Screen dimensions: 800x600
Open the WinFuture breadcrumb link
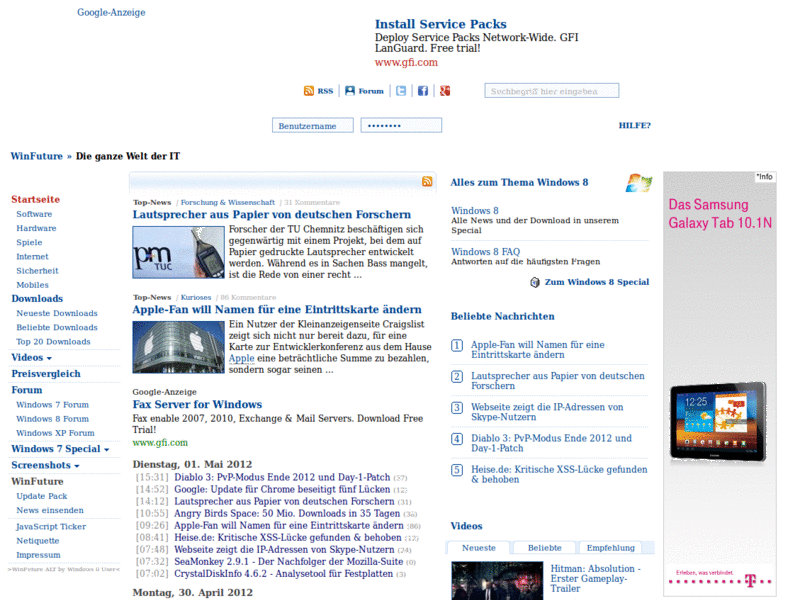click(37, 156)
